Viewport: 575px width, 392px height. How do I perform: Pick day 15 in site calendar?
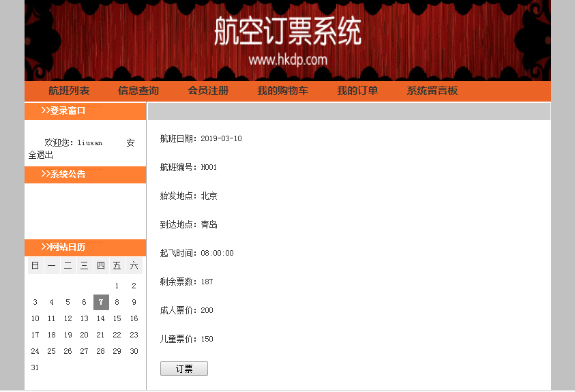click(x=117, y=318)
